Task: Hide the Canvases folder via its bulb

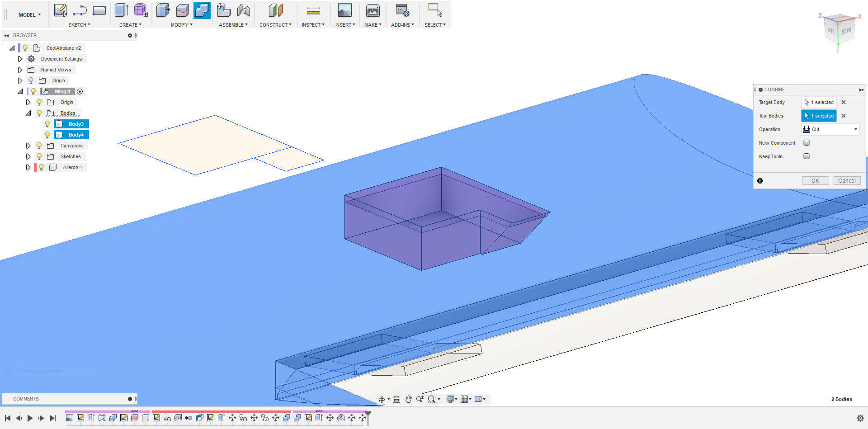Action: (39, 146)
